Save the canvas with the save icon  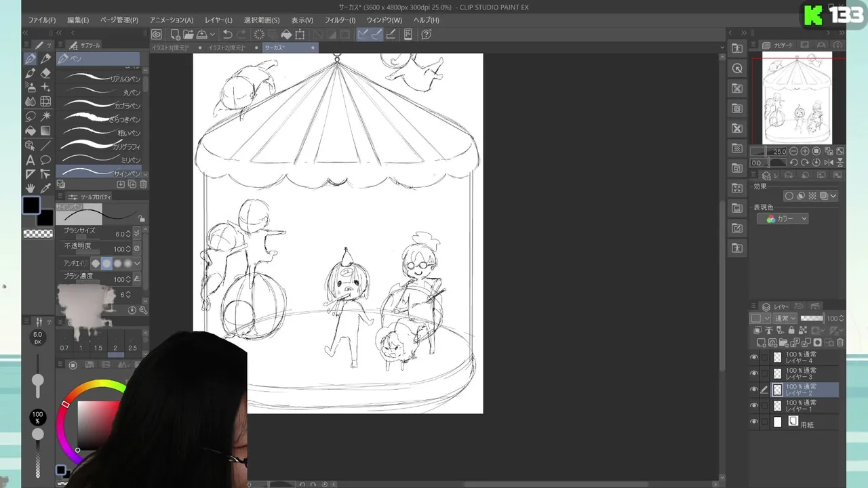pyautogui.click(x=201, y=35)
